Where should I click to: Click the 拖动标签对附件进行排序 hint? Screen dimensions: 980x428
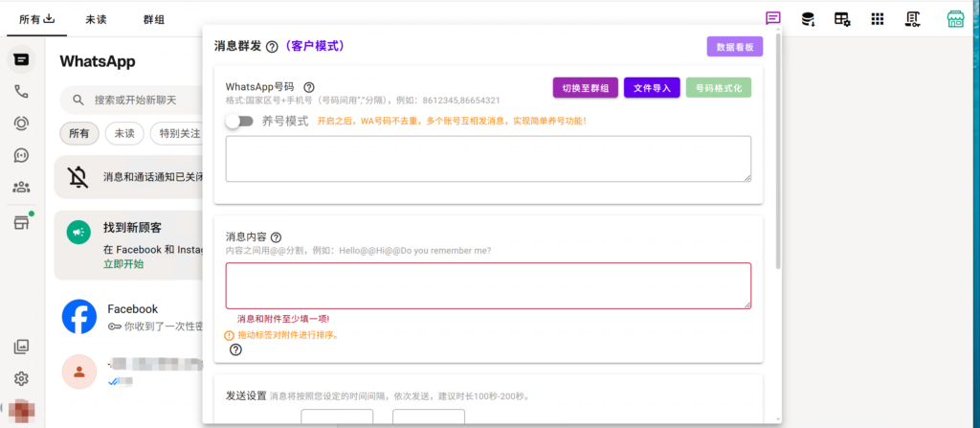288,335
